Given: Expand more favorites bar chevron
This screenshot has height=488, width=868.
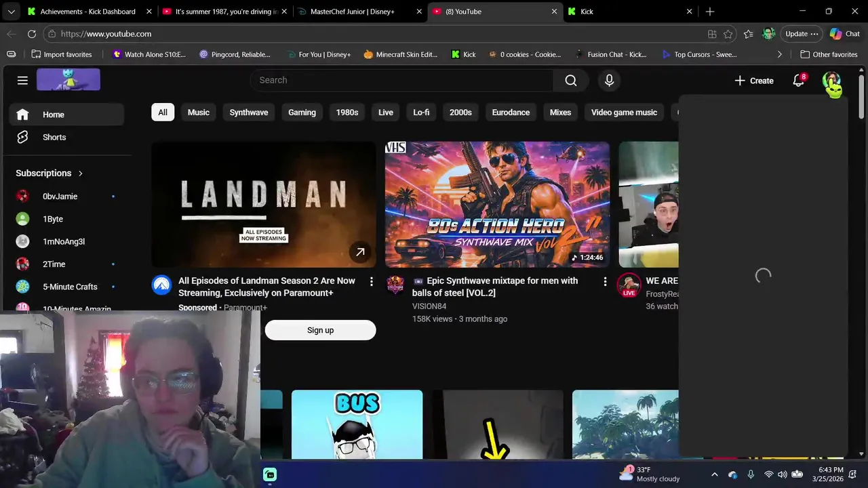Looking at the screenshot, I should (x=779, y=54).
